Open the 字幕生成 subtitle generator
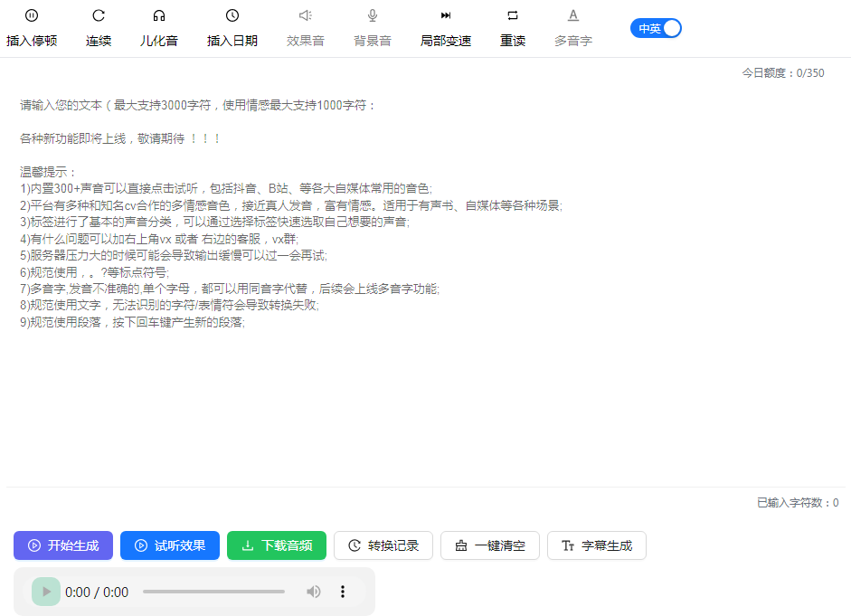The height and width of the screenshot is (616, 851). [x=596, y=545]
